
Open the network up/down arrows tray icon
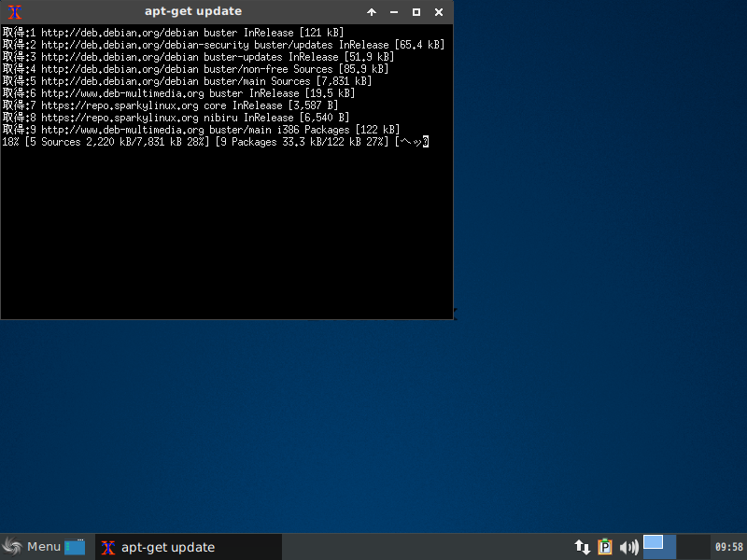(x=582, y=547)
